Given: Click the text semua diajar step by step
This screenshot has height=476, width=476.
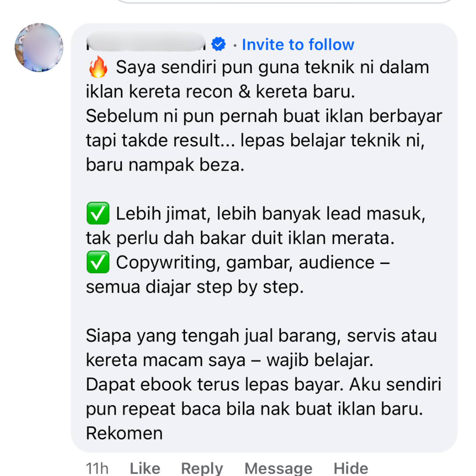Looking at the screenshot, I should tap(195, 287).
